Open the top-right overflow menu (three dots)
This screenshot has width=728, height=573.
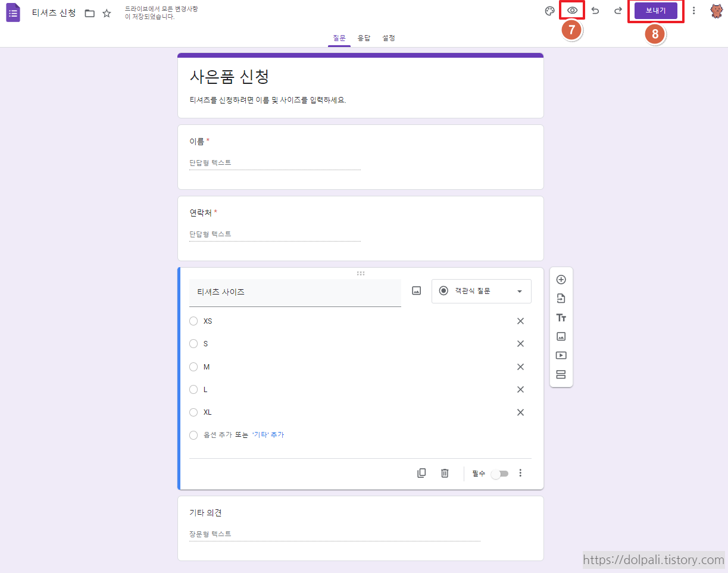693,11
